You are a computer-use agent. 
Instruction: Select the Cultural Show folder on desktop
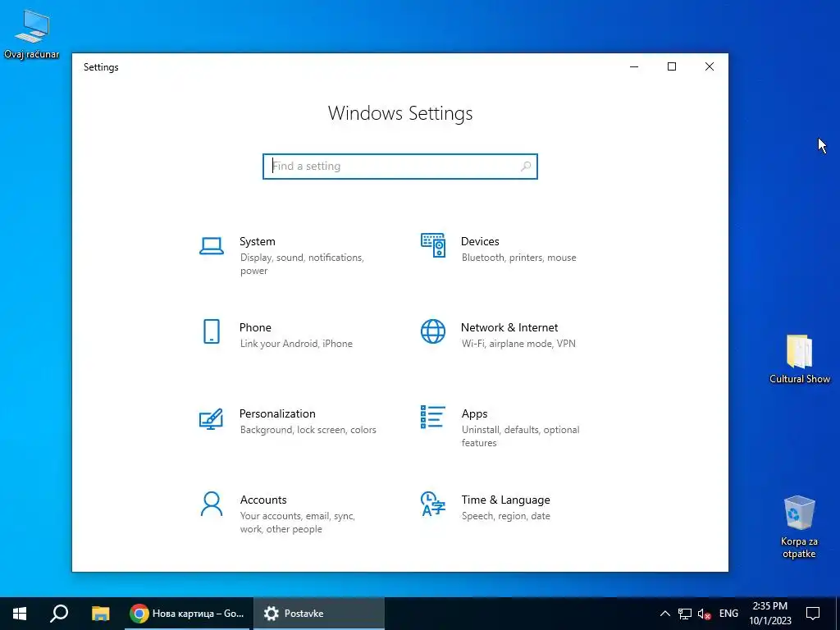point(800,359)
